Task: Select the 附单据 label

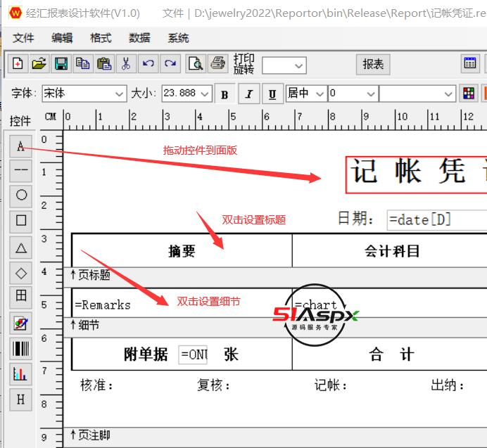Action: click(x=146, y=354)
